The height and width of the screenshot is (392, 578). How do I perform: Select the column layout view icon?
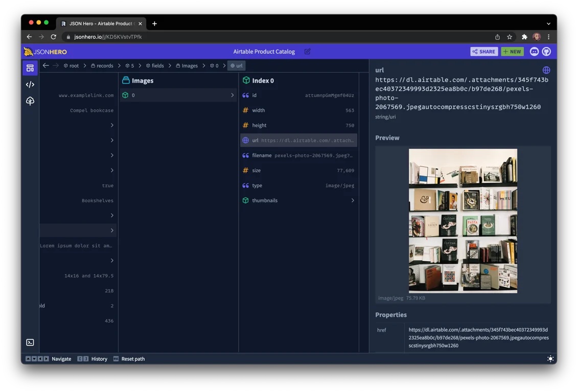pyautogui.click(x=30, y=67)
